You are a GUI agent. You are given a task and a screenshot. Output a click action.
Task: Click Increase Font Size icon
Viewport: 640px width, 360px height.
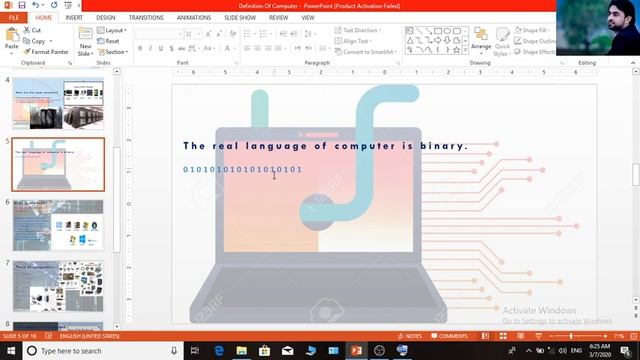(208, 34)
